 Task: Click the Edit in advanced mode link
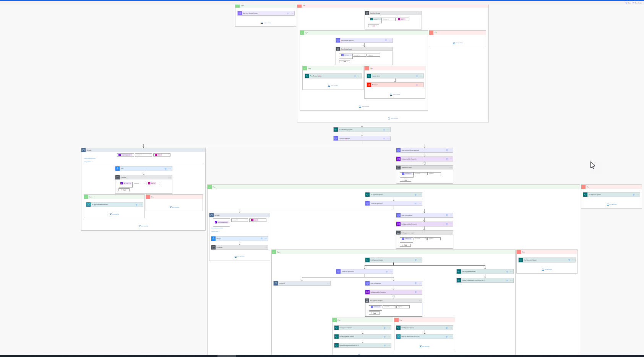click(x=89, y=158)
